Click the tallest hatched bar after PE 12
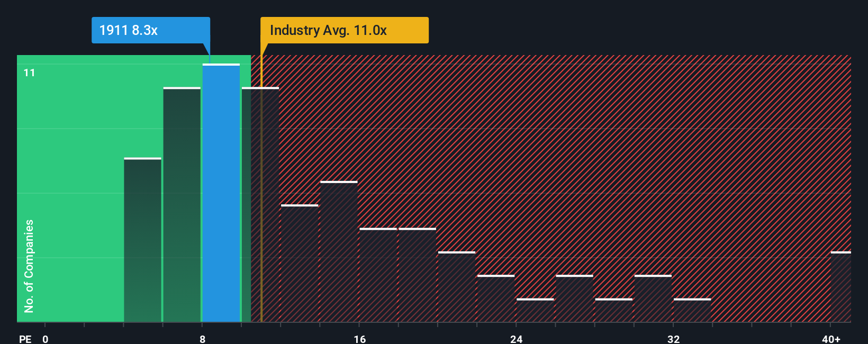This screenshot has height=344, width=868. (x=339, y=251)
